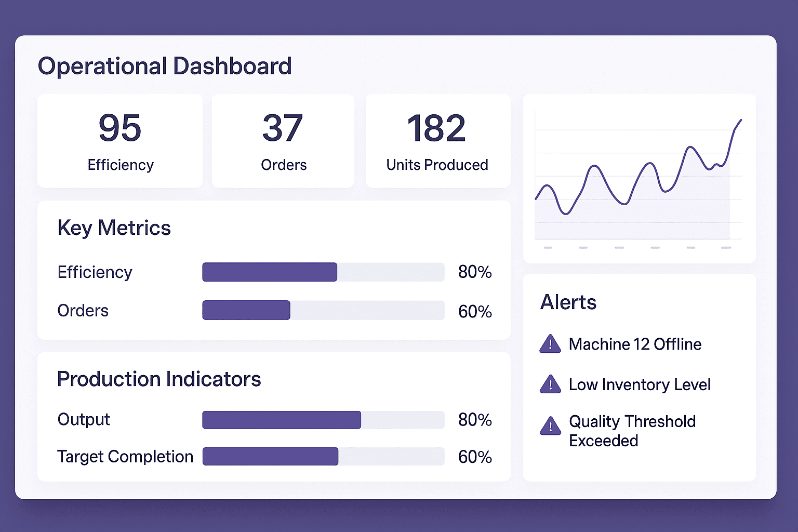The image size is (798, 532).
Task: Open the Units Produced card showing 182
Action: [437, 140]
